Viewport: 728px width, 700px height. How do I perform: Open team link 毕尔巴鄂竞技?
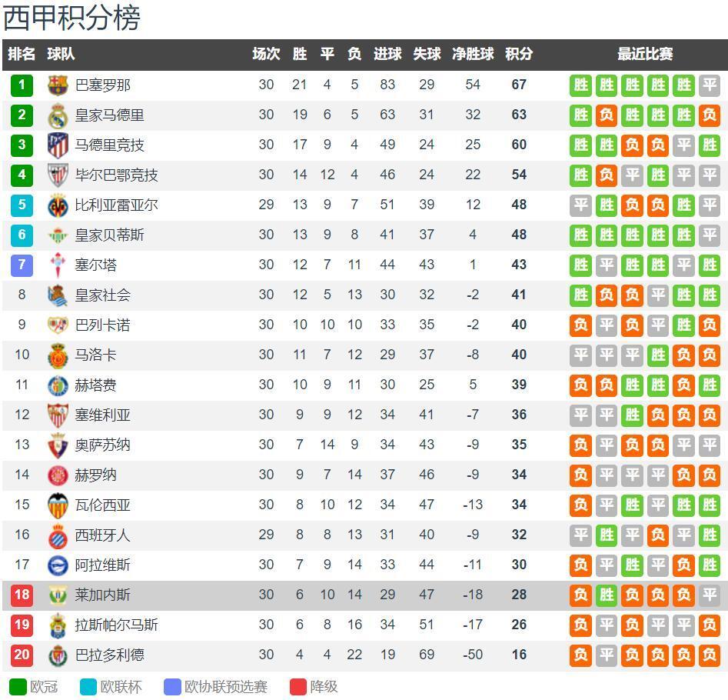116,175
